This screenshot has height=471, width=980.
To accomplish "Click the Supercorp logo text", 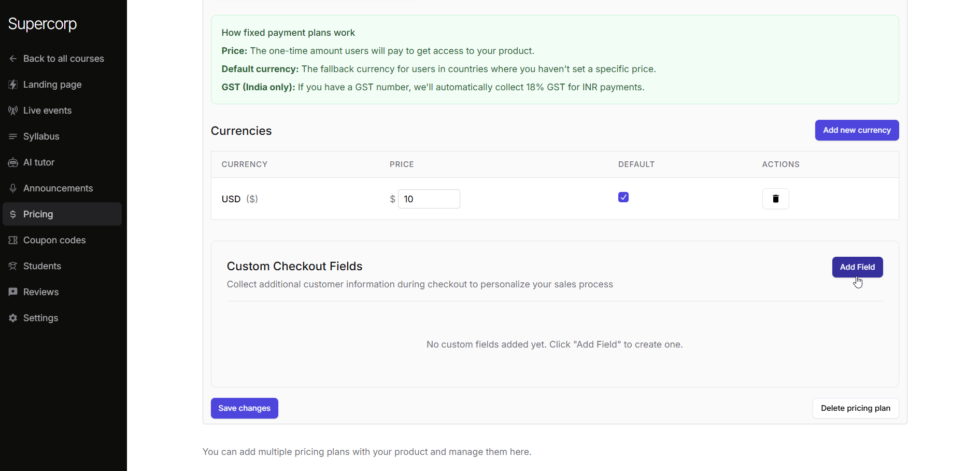I will pos(42,24).
